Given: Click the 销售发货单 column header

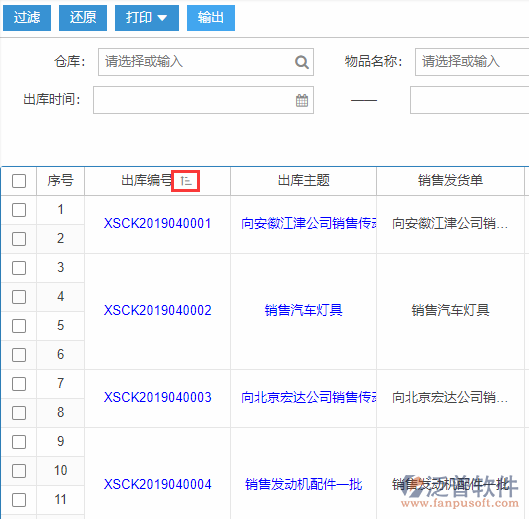Looking at the screenshot, I should tap(450, 181).
